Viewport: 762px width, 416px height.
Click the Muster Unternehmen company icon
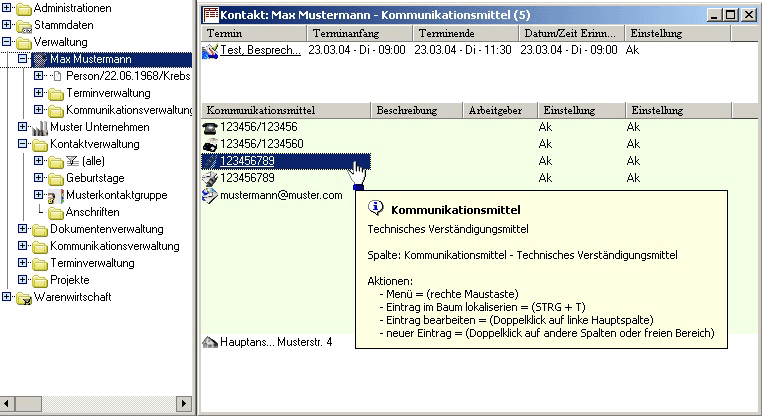point(40,127)
